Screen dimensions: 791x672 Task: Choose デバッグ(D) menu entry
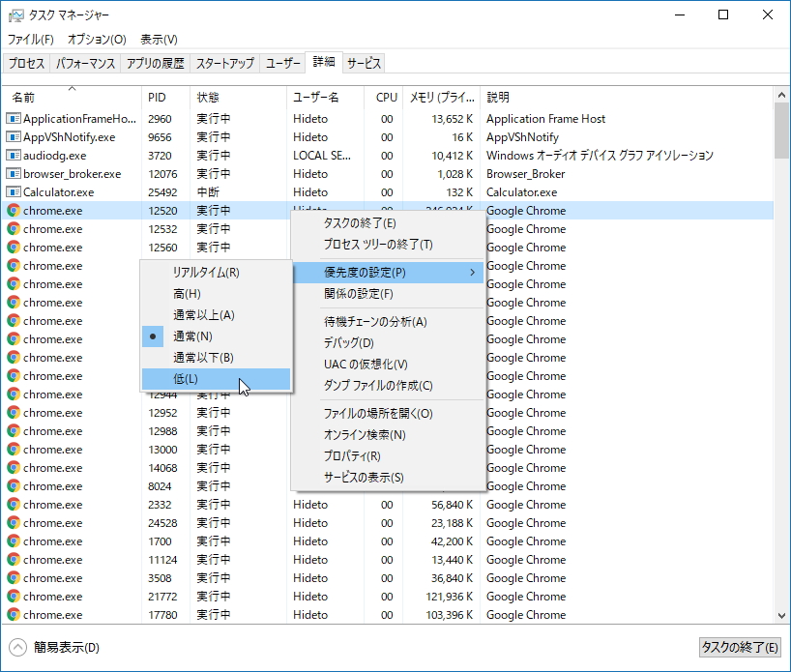coord(388,343)
